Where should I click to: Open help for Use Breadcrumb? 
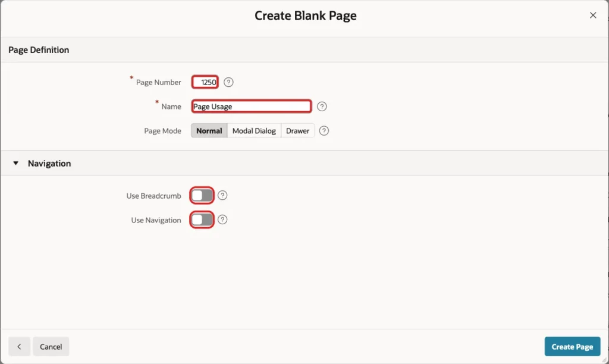[x=222, y=196]
